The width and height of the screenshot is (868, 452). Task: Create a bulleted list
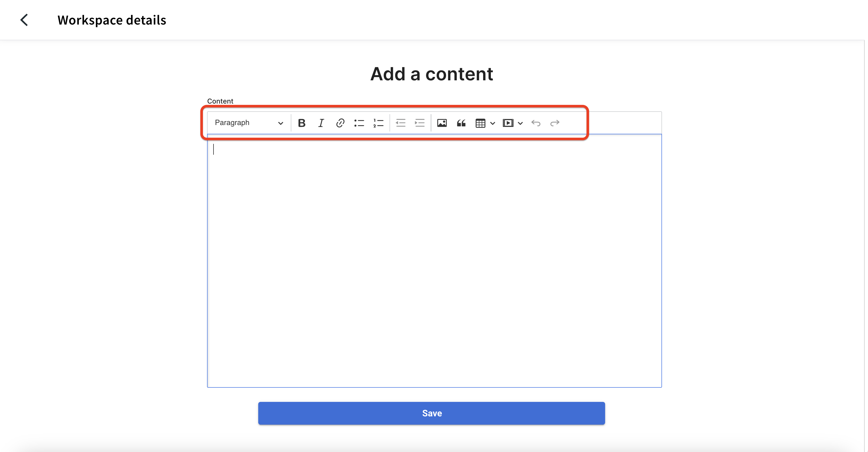tap(359, 123)
